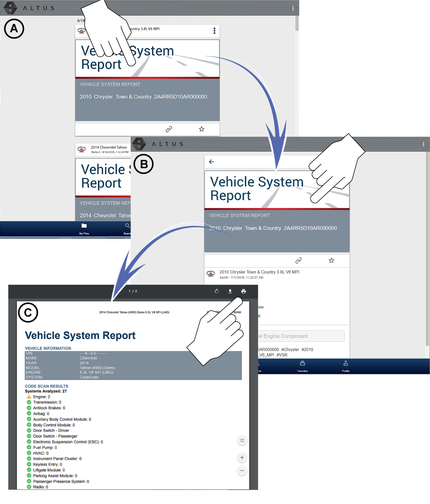Click the Engine Component text field
Image resolution: width=430 pixels, height=504 pixels.
click(301, 336)
